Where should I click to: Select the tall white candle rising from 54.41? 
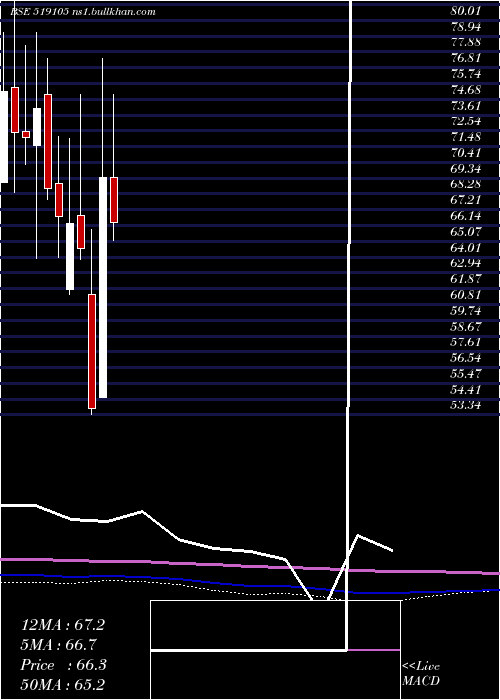pyautogui.click(x=103, y=288)
